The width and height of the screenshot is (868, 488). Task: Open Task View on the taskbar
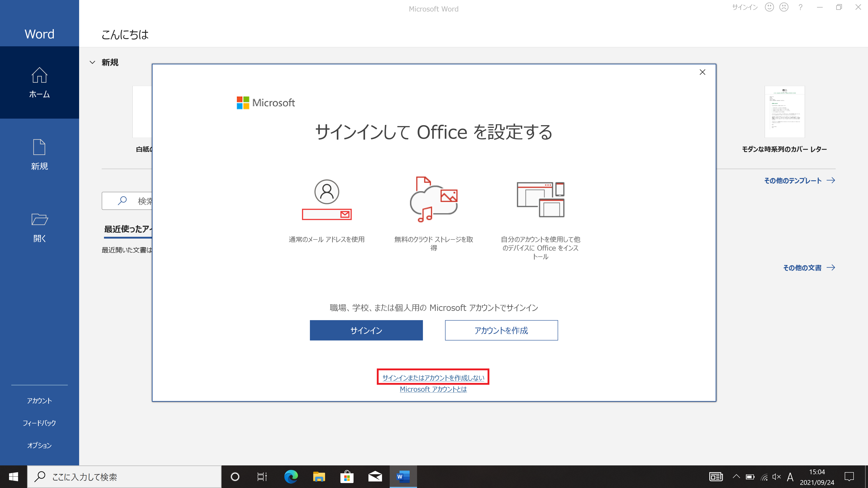pyautogui.click(x=262, y=477)
